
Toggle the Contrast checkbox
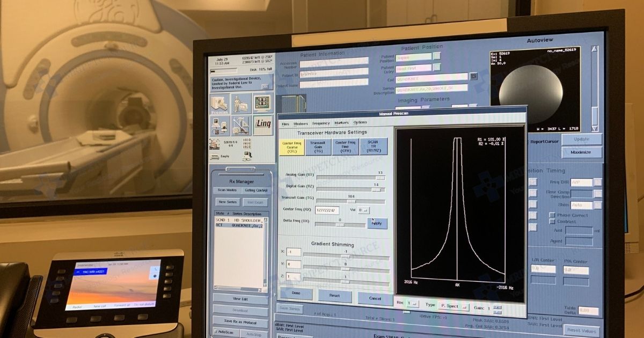(552, 222)
